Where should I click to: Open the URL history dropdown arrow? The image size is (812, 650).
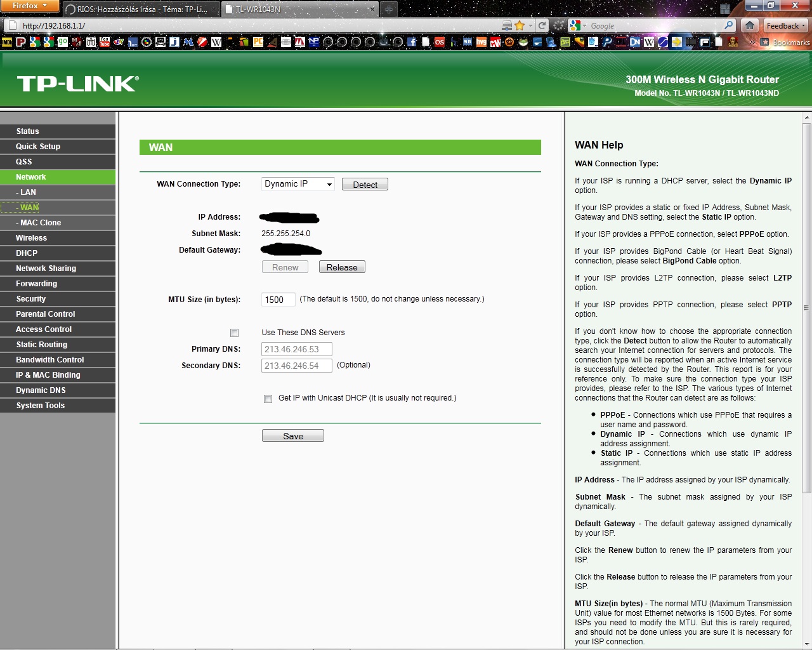click(531, 26)
